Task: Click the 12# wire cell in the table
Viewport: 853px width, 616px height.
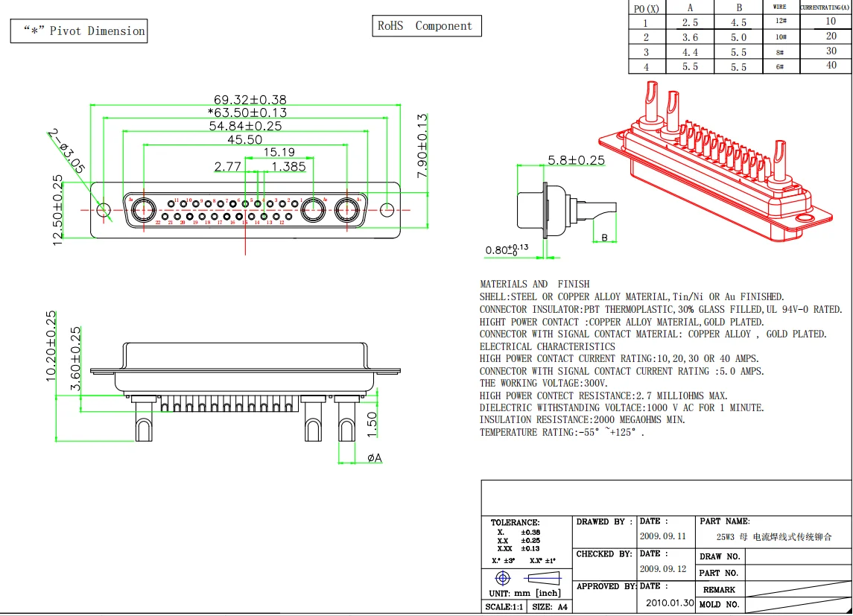Action: [781, 22]
